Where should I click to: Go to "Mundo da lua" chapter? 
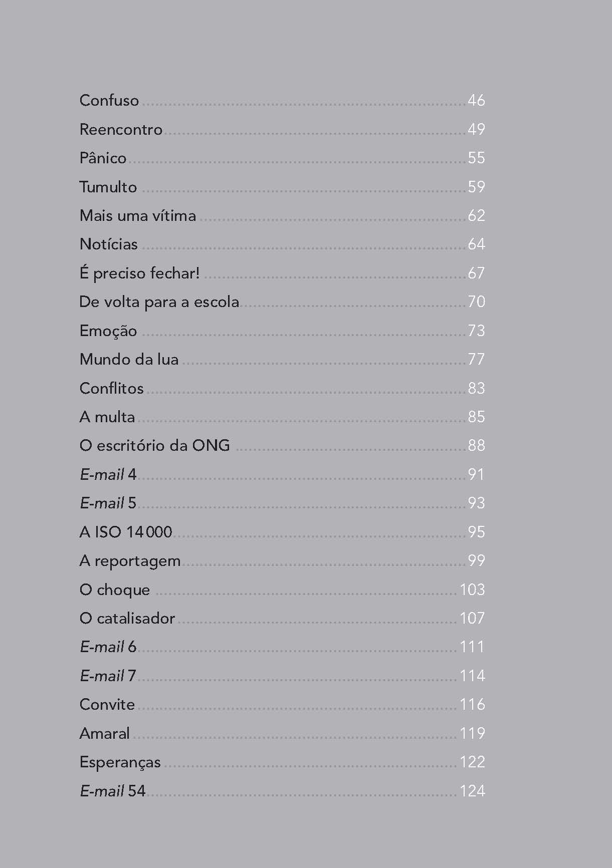pyautogui.click(x=129, y=359)
